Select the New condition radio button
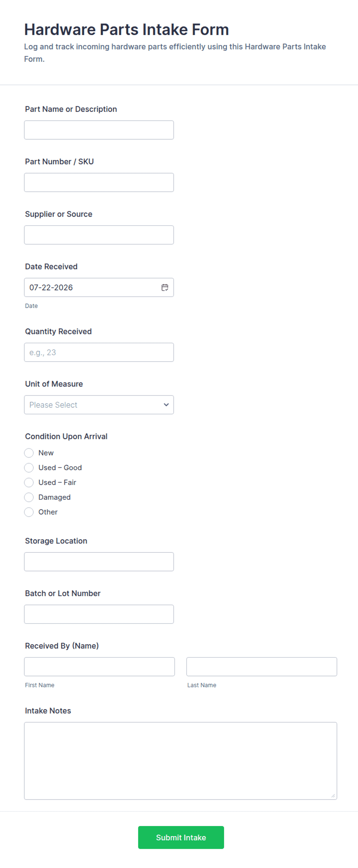Viewport: 358px width, 868px height. [29, 453]
